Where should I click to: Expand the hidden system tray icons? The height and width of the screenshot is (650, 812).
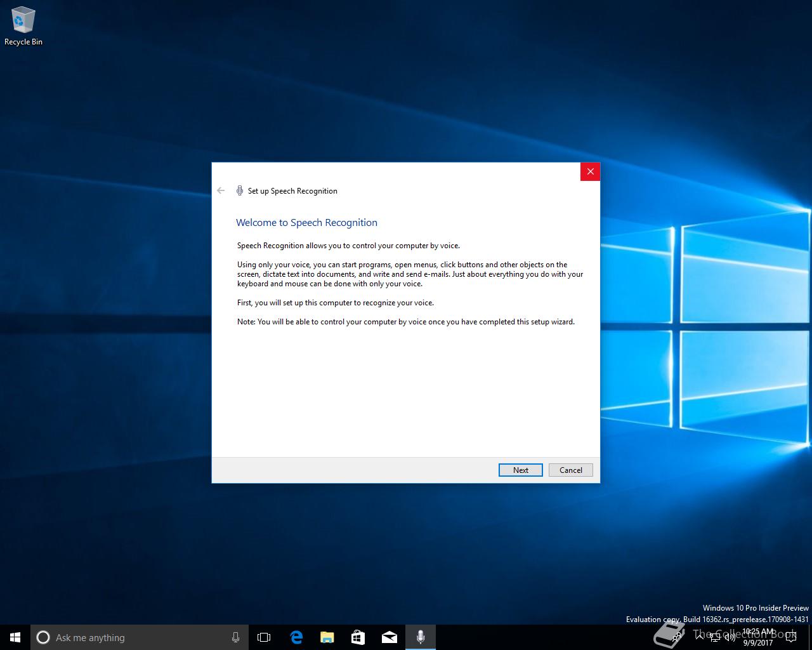click(700, 637)
